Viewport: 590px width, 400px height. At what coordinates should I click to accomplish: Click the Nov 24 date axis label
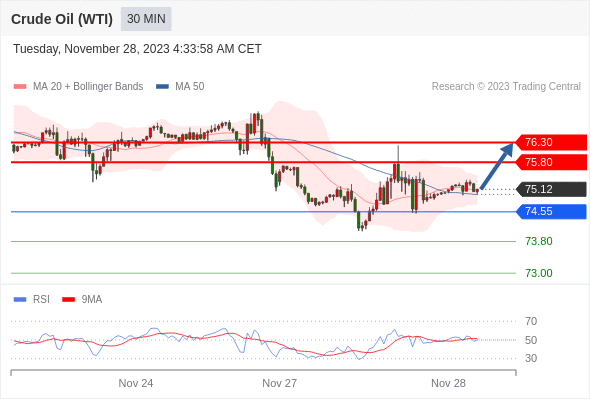tap(136, 383)
